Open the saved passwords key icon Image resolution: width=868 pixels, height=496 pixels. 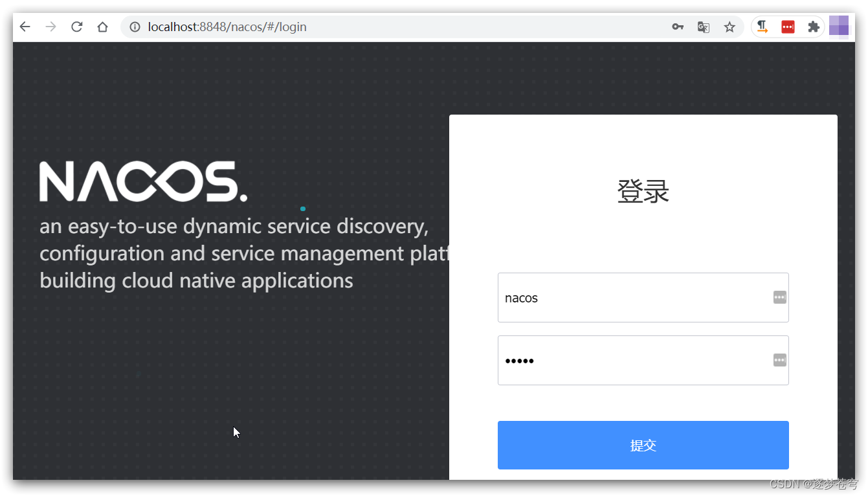(x=678, y=27)
